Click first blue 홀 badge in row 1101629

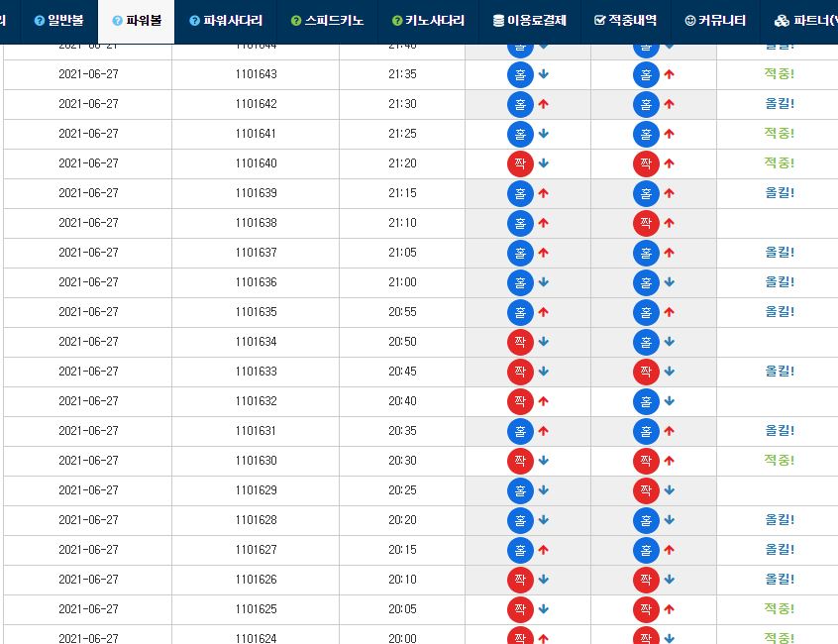click(520, 490)
